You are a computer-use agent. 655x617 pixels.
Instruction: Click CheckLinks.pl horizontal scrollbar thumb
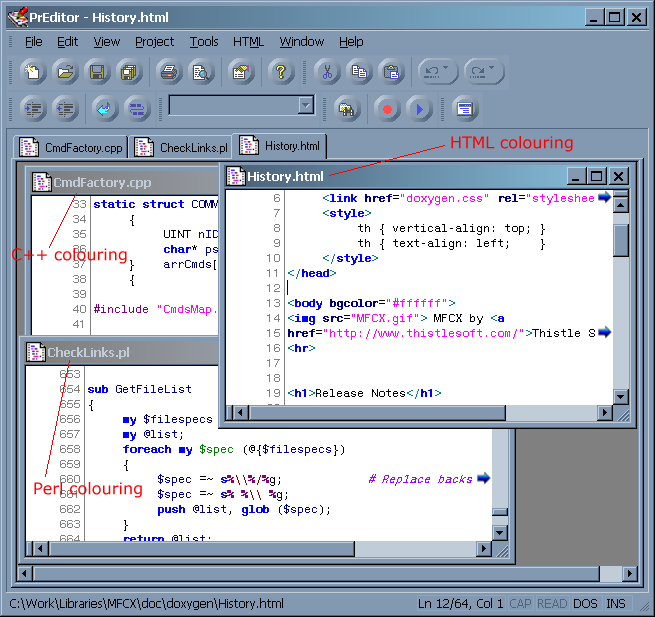202,548
